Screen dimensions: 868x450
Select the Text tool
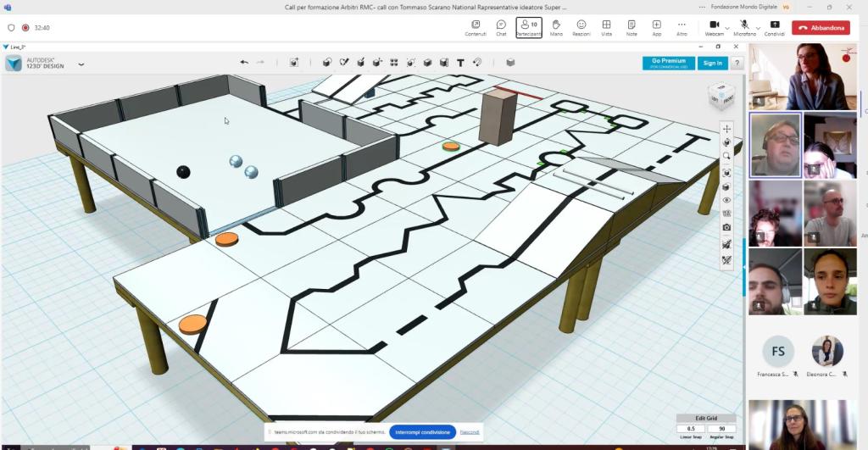point(460,63)
